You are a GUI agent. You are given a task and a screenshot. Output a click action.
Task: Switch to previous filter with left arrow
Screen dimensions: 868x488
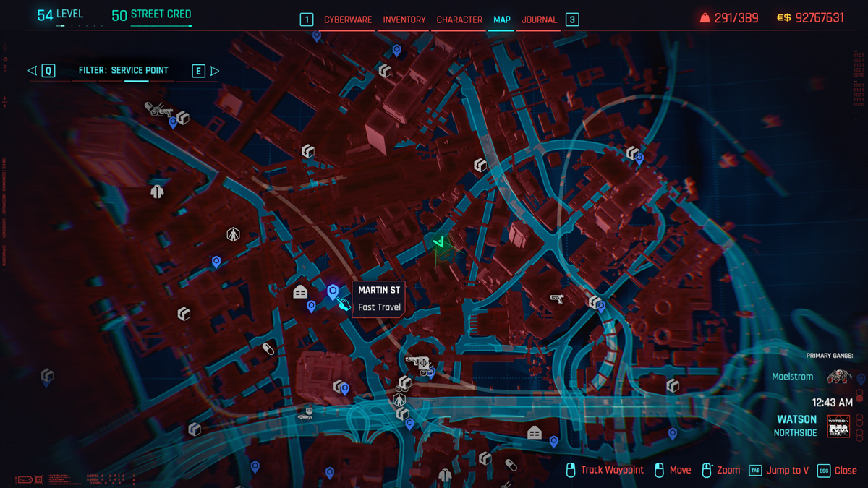point(32,71)
